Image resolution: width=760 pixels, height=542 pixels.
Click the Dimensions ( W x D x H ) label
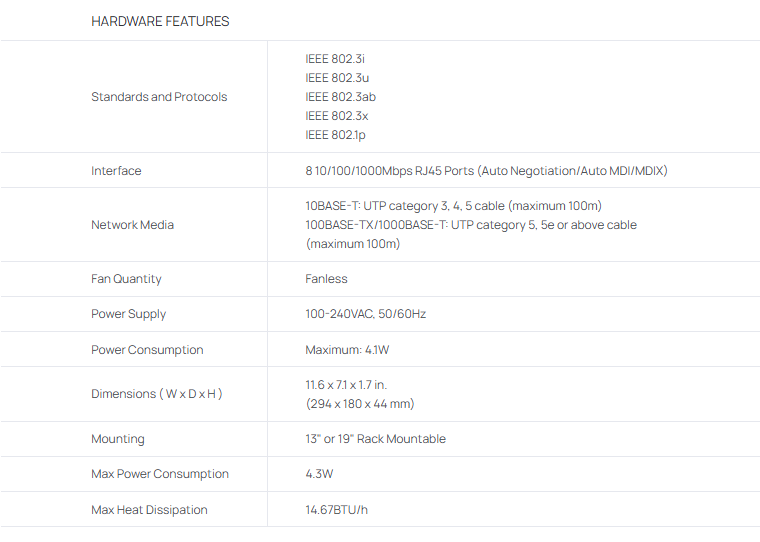tap(156, 394)
